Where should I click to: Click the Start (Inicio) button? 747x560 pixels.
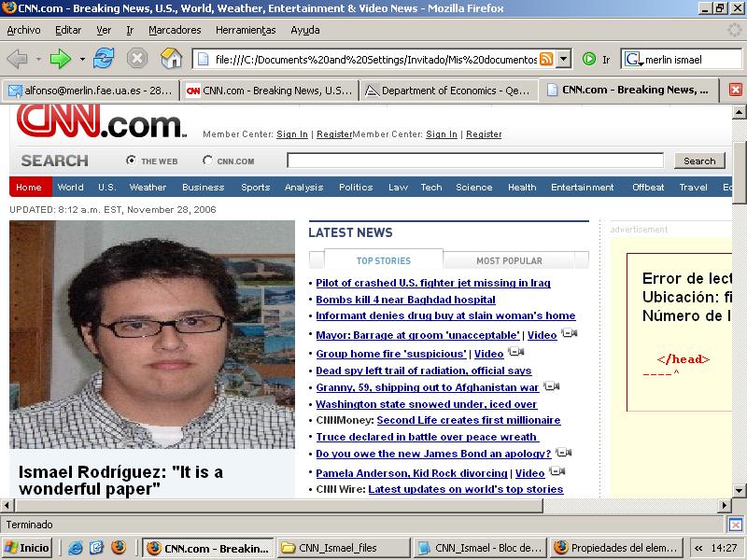click(x=27, y=548)
